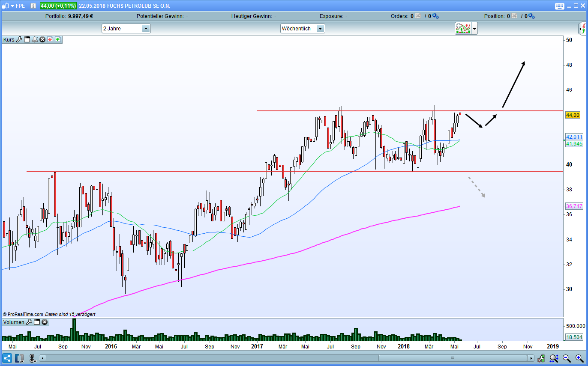The width and height of the screenshot is (588, 366).
Task: Expand the indicators button dropdown arrow
Action: pyautogui.click(x=474, y=29)
